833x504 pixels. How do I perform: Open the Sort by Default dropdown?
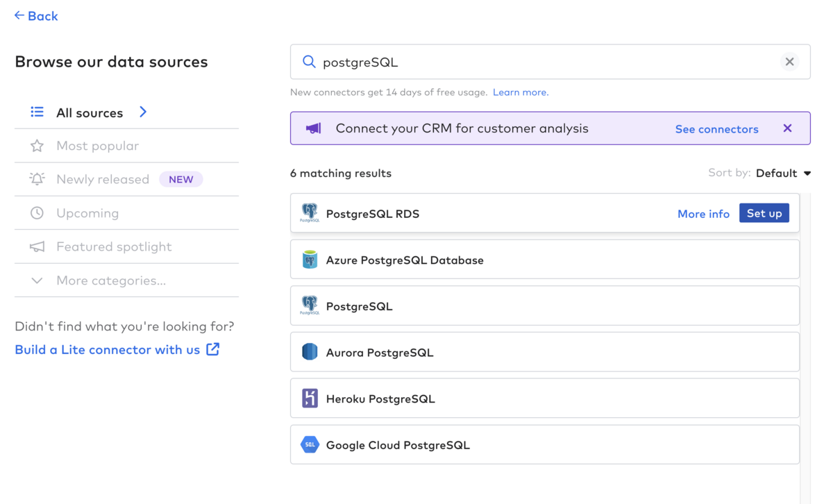(x=783, y=173)
